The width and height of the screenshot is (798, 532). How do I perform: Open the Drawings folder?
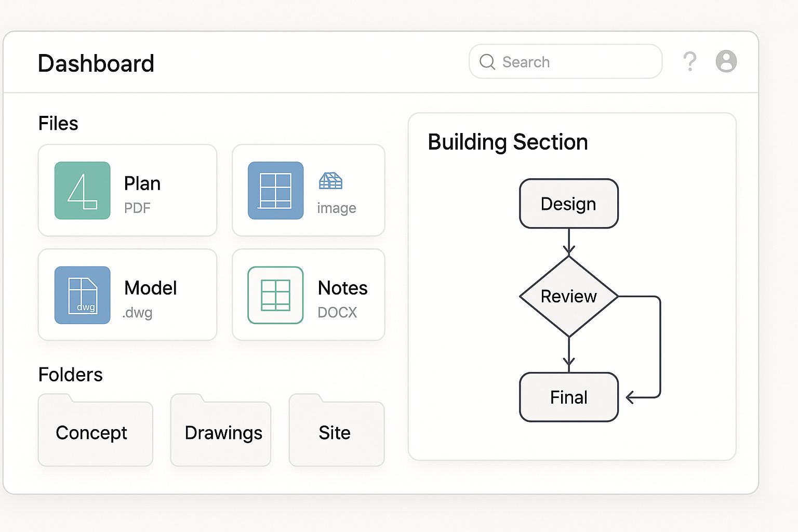[x=221, y=431]
